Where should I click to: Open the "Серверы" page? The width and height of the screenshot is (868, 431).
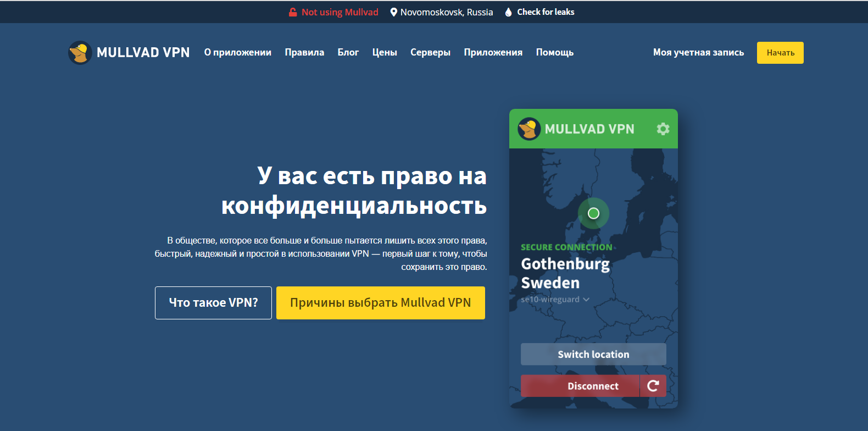(430, 52)
